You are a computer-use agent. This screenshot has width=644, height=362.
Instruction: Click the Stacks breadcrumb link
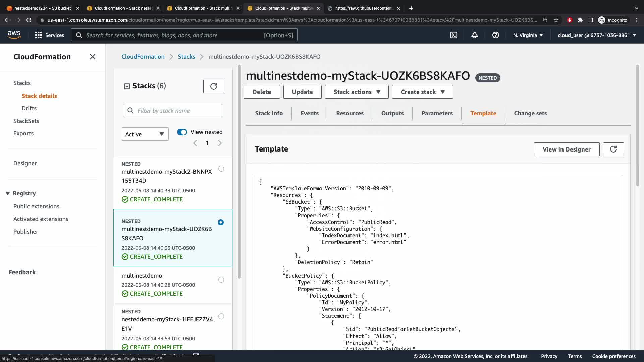pos(186,57)
